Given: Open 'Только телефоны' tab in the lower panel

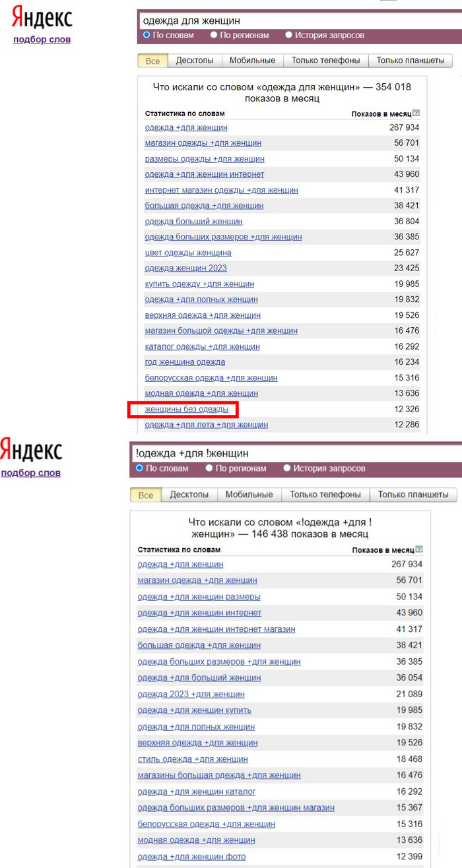Looking at the screenshot, I should coord(325,495).
